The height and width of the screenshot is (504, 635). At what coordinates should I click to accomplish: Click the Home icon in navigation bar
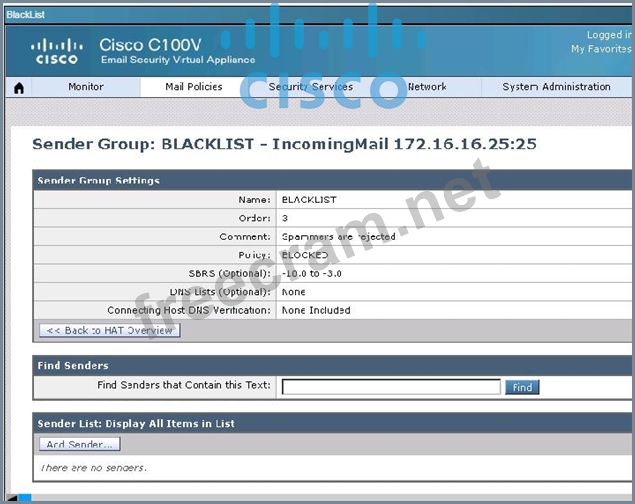coord(18,87)
